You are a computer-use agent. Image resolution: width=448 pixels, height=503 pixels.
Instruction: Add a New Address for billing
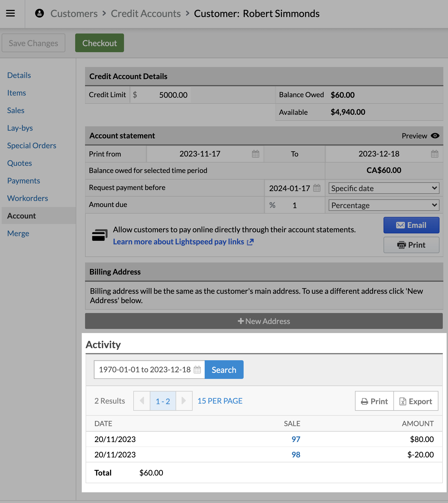pos(264,321)
